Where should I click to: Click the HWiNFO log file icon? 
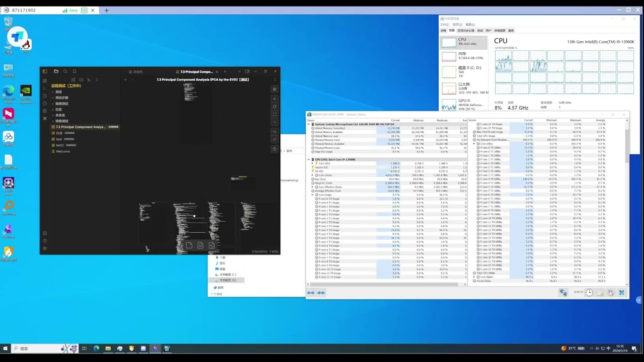600,293
